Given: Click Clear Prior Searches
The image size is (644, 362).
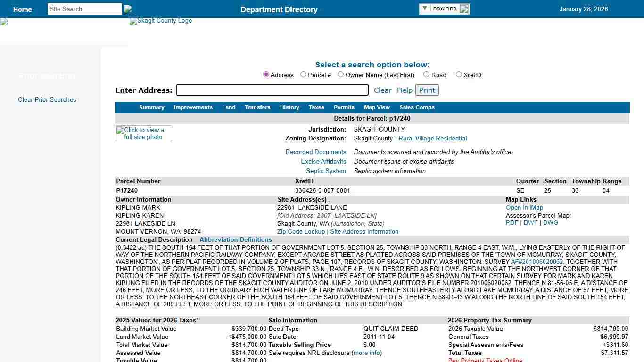Looking at the screenshot, I should tap(47, 99).
